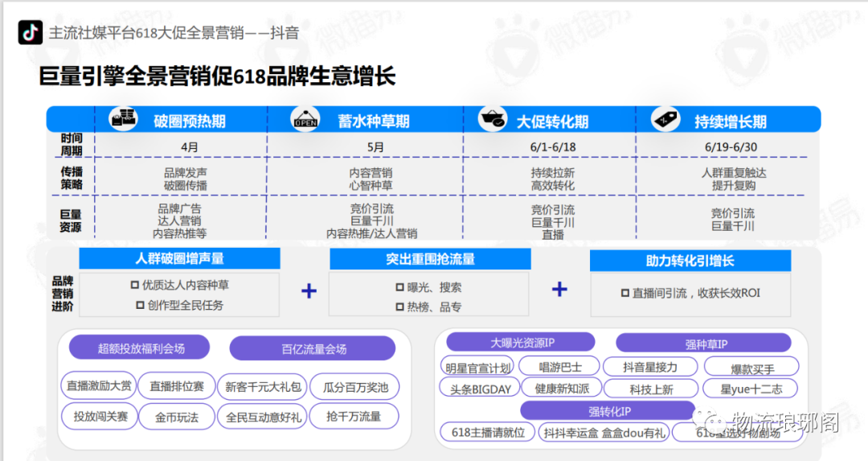Click the 强种草IP purple pill
This screenshot has height=461, width=868.
point(704,344)
